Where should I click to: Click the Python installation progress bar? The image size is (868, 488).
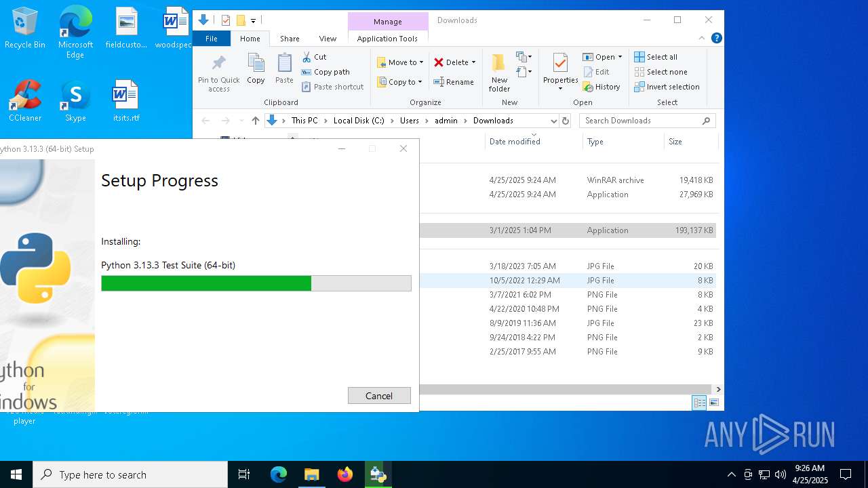click(x=256, y=283)
